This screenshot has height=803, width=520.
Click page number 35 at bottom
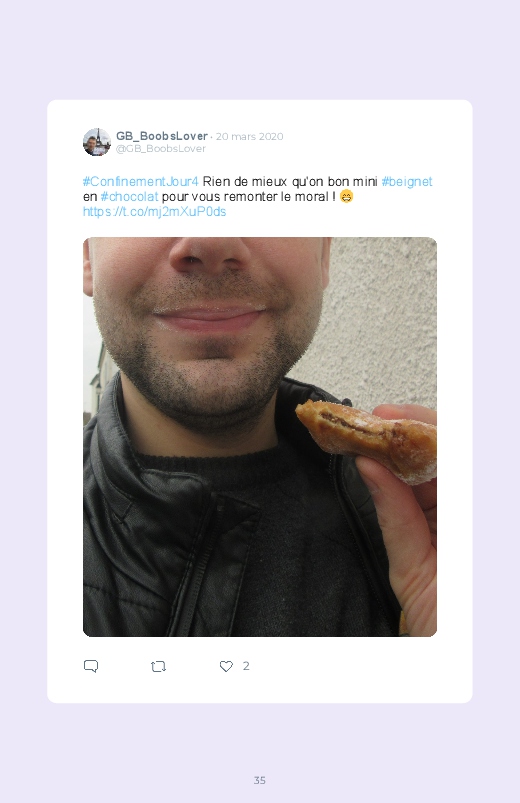click(x=260, y=780)
